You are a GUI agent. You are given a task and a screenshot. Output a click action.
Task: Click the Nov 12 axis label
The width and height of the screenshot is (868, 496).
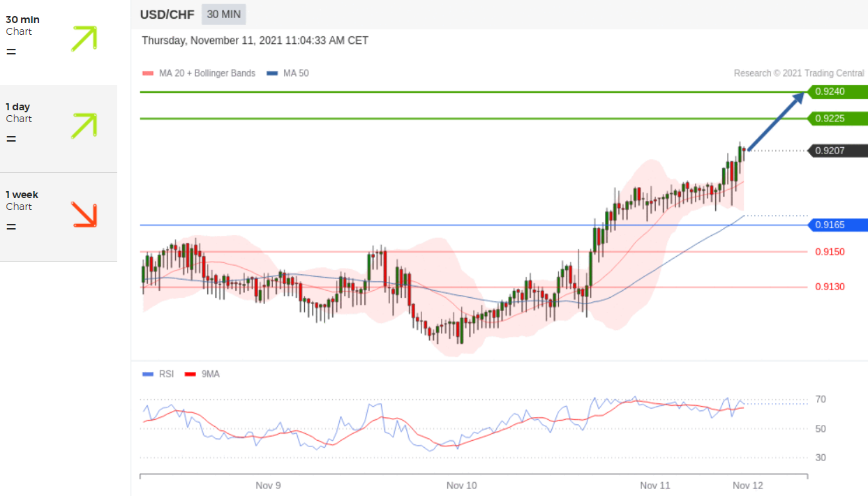[747, 486]
